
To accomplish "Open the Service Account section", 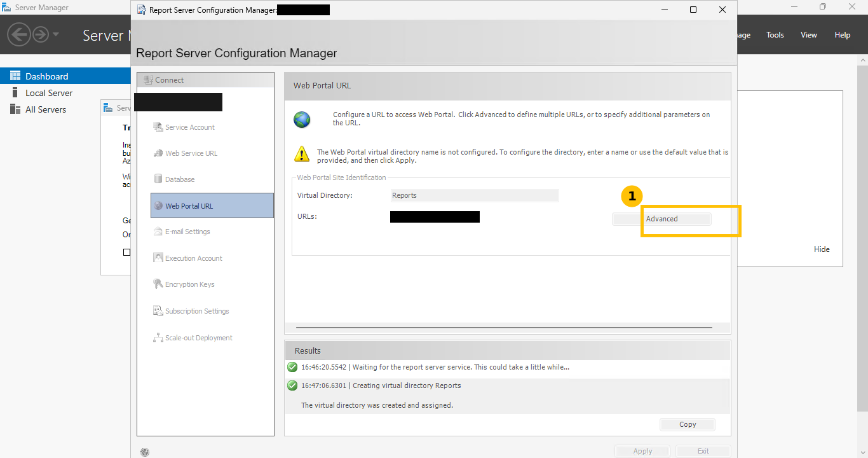I will coord(184,127).
